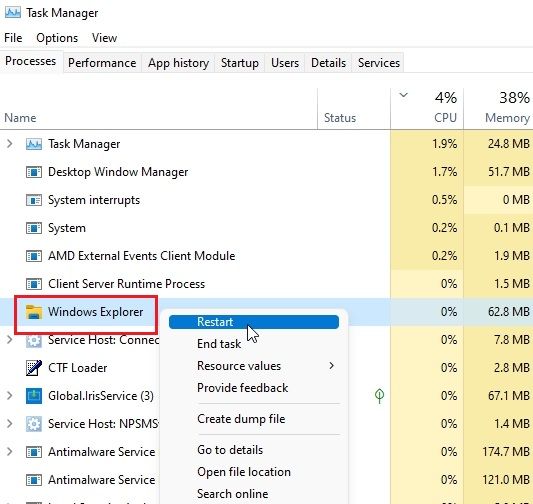This screenshot has height=504, width=533.
Task: Select the Desktop Window Manager row
Action: (x=266, y=172)
